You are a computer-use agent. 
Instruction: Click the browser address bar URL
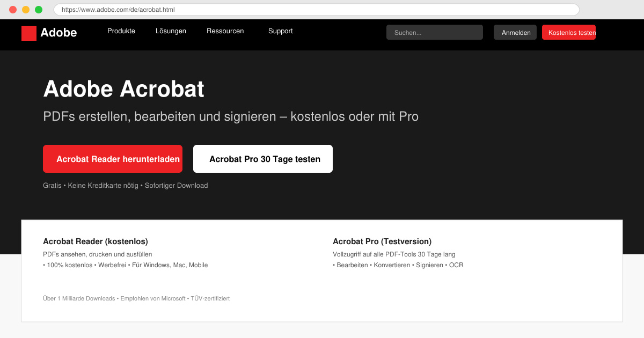pyautogui.click(x=317, y=10)
